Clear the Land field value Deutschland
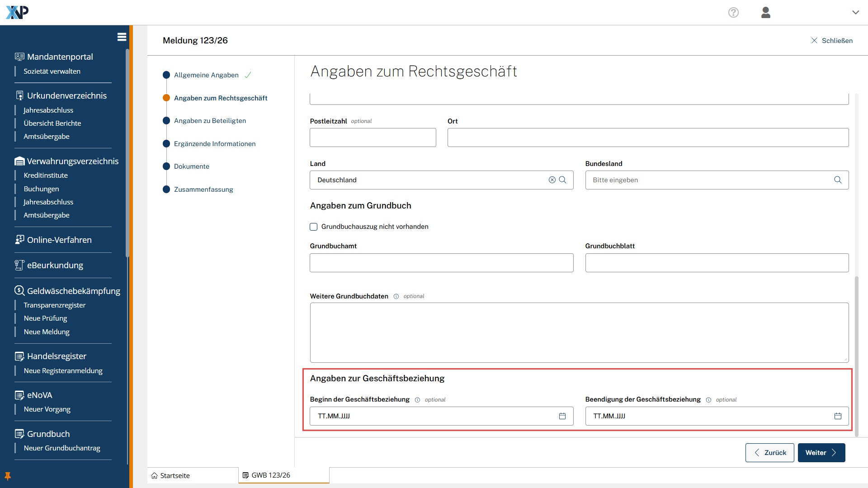This screenshot has width=868, height=488. [x=552, y=180]
